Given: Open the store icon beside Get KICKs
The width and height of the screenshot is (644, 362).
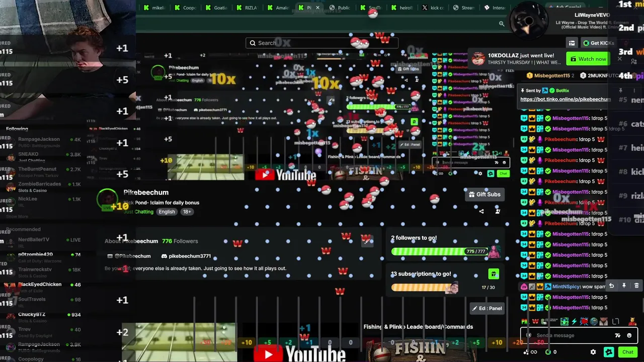Looking at the screenshot, I should pyautogui.click(x=572, y=43).
